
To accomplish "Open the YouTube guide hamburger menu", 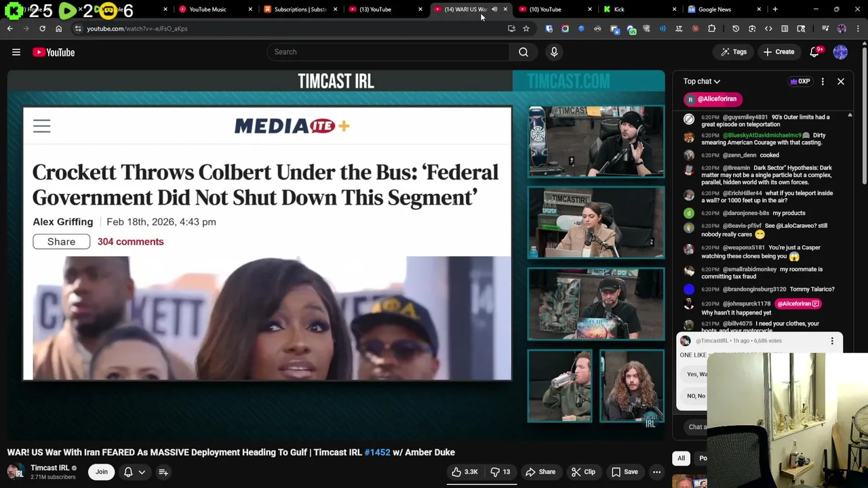I will 16,52.
